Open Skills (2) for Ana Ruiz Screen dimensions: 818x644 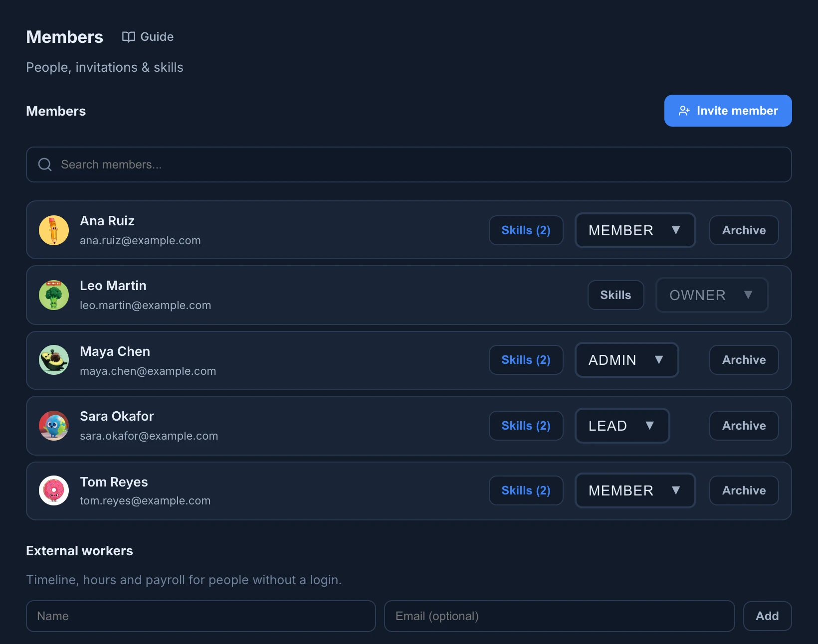(526, 230)
